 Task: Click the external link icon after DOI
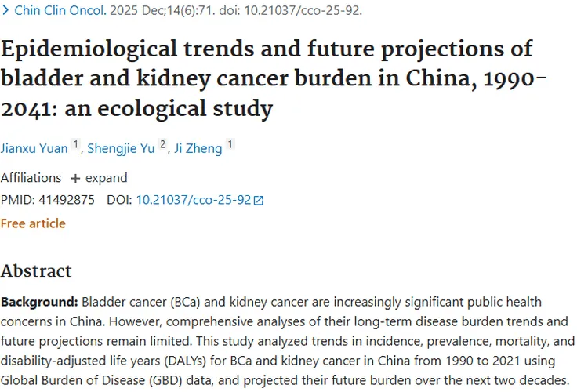259,201
